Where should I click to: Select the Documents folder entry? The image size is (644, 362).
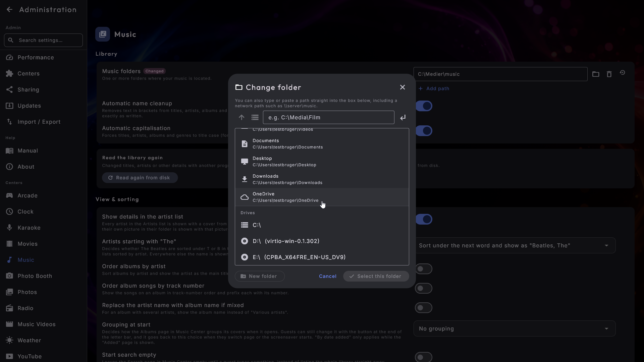click(322, 144)
